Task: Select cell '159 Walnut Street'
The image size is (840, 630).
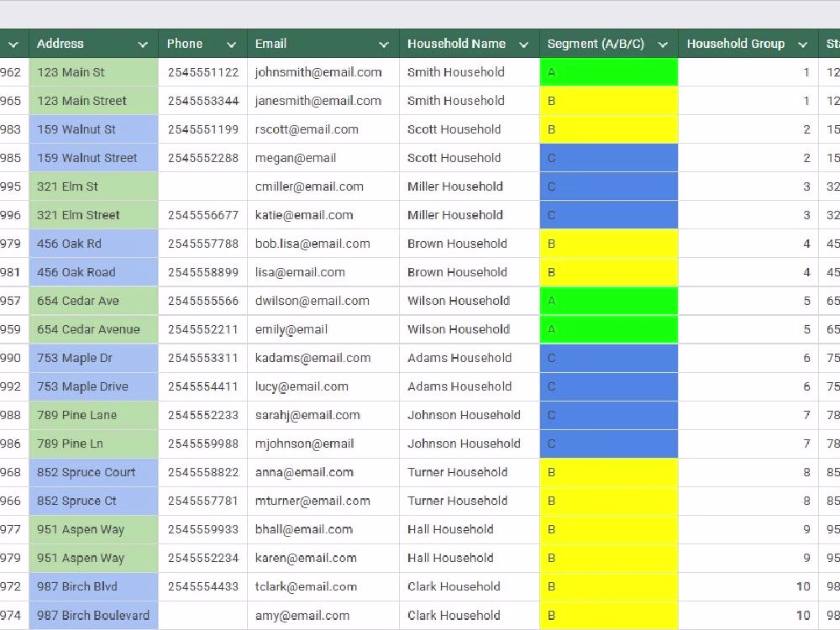Action: (x=94, y=158)
